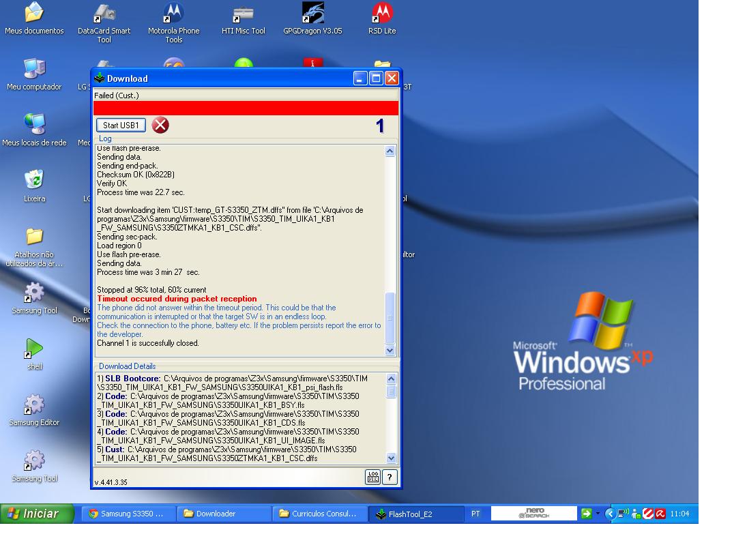Click the red-white striped shield tray icon
This screenshot has height=560, width=747.
click(648, 514)
